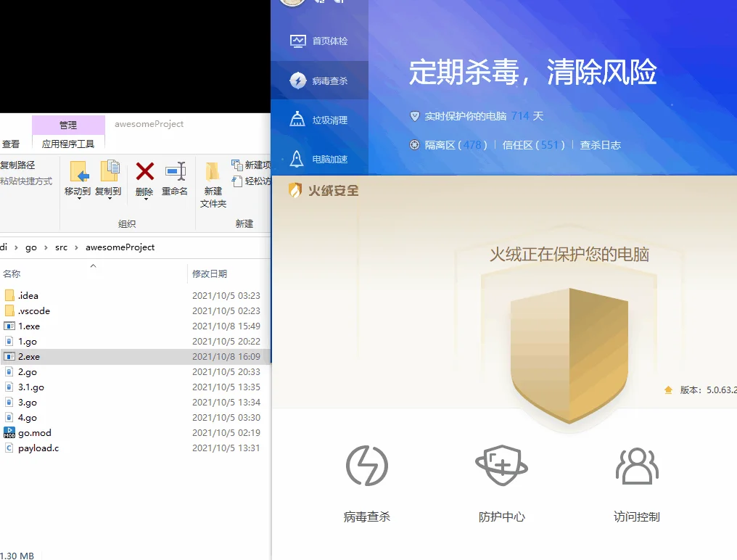Viewport: 737px width, 560px height.
Task: Open 防护中心 in the 火绒 window
Action: (501, 483)
